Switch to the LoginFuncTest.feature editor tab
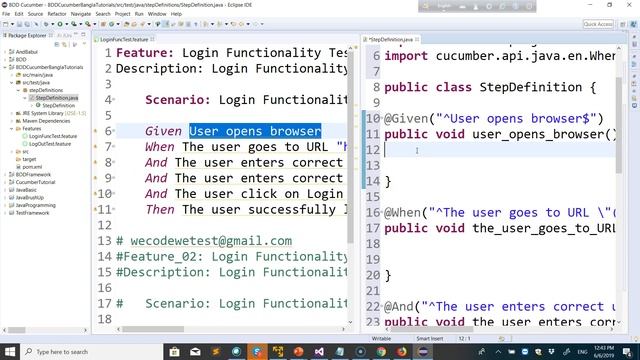 click(124, 40)
